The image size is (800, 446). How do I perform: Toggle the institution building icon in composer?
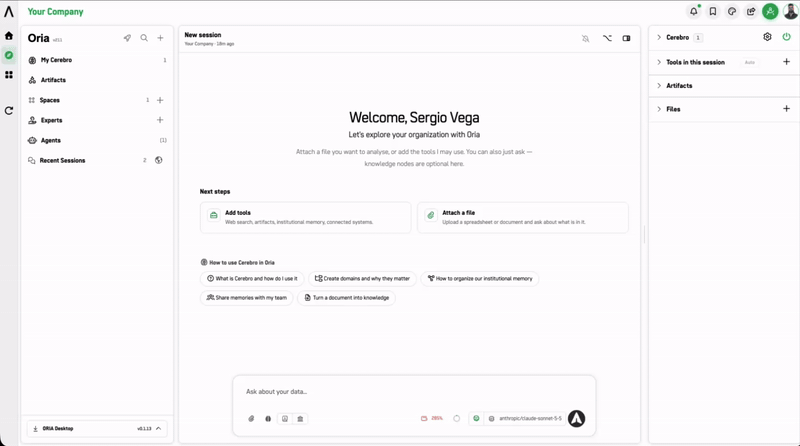(300, 418)
